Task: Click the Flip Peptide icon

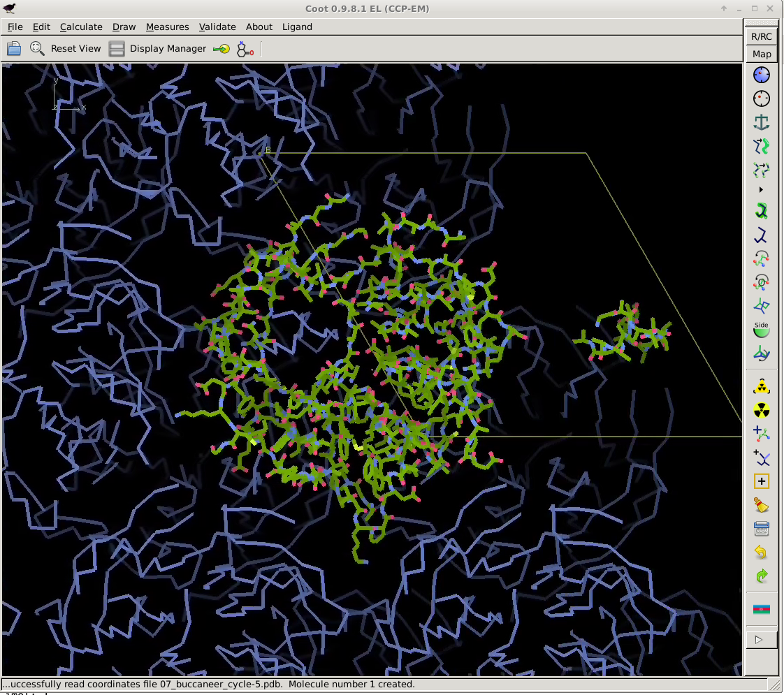Action: (x=761, y=306)
